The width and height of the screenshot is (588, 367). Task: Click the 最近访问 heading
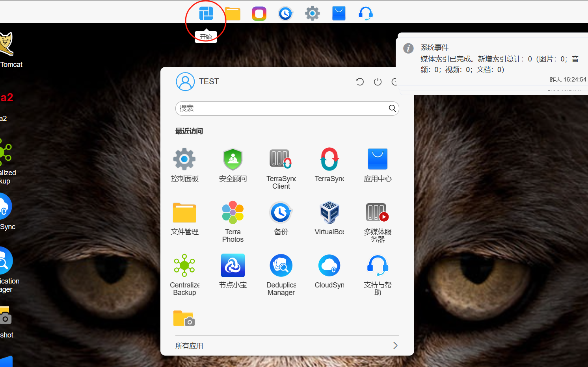pyautogui.click(x=189, y=131)
